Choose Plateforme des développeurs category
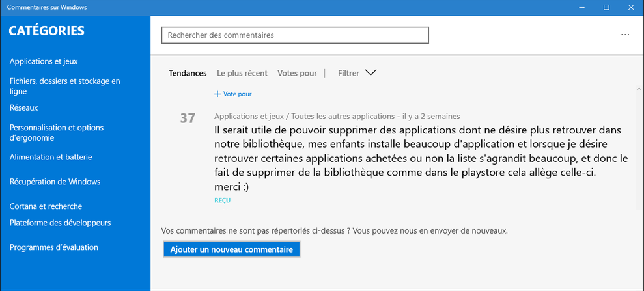 60,223
